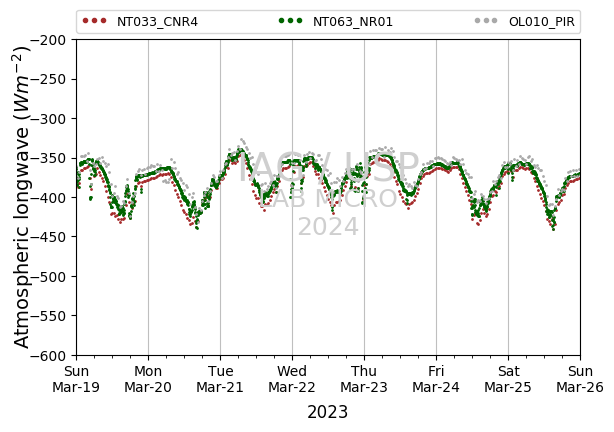
Task: Click the red NT033_CNR4 legend marker
Action: (94, 21)
